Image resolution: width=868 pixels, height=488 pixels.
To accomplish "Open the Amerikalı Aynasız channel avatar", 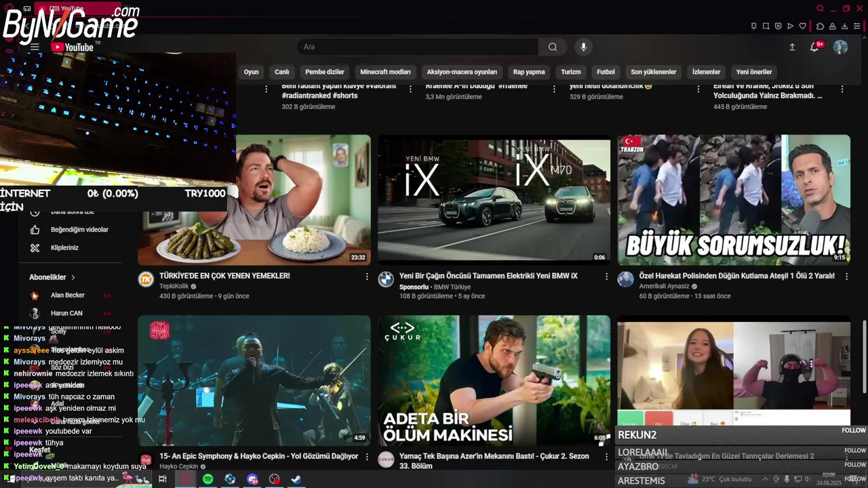I will coord(625,279).
